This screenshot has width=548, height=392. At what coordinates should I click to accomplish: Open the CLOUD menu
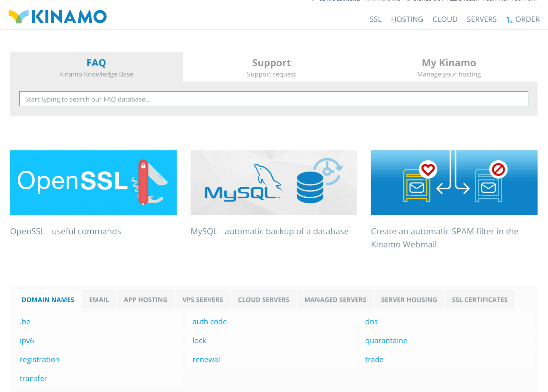coord(445,19)
